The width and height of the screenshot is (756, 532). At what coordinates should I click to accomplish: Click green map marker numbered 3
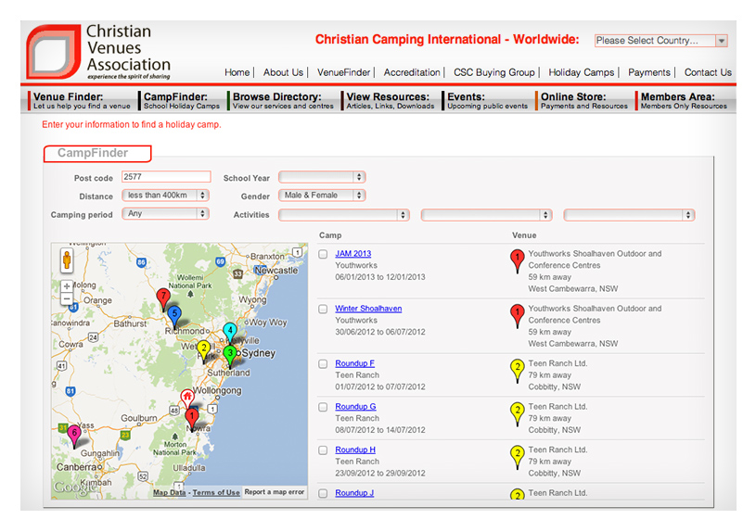coord(230,356)
